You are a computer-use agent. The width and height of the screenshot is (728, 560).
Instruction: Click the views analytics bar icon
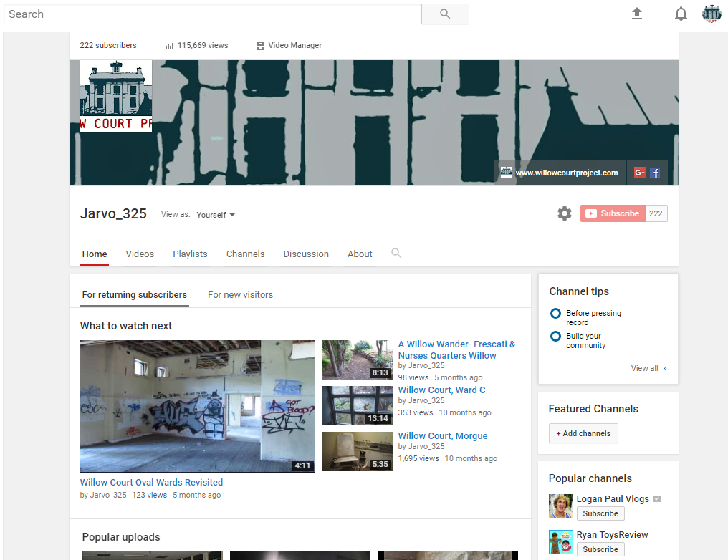point(170,45)
